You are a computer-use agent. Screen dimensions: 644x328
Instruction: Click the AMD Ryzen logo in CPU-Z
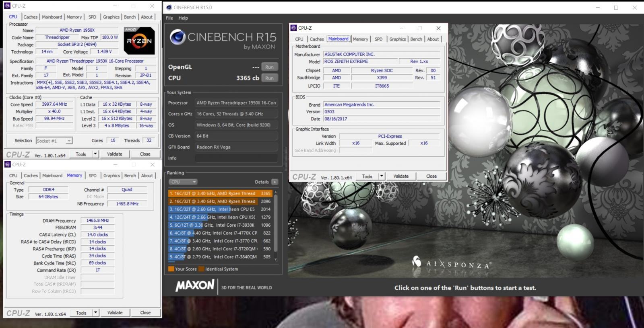pos(139,41)
